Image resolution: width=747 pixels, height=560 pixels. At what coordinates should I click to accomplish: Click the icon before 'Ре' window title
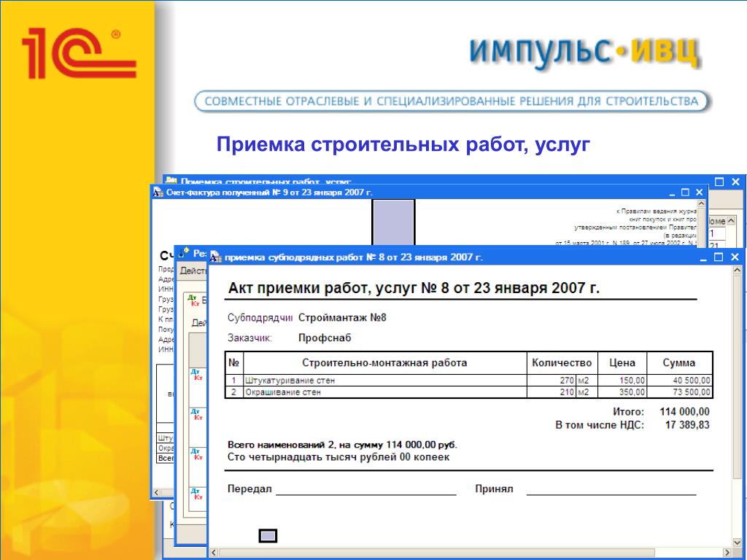(x=183, y=253)
